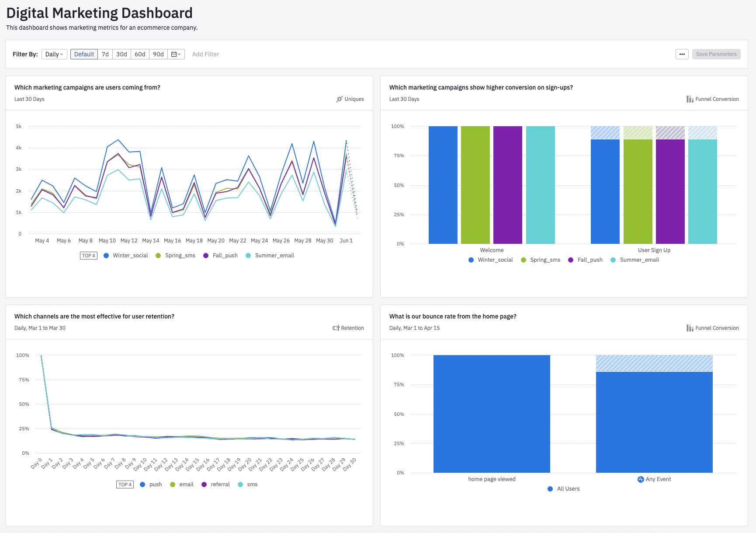
Task: Toggle the Winter_social legend entry
Action: pyautogui.click(x=125, y=256)
